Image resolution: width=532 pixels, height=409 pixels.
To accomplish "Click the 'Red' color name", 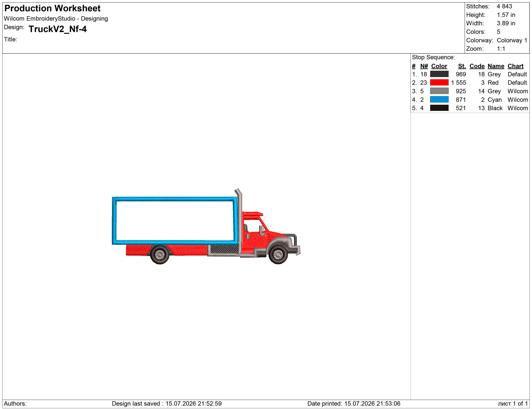I will 493,83.
